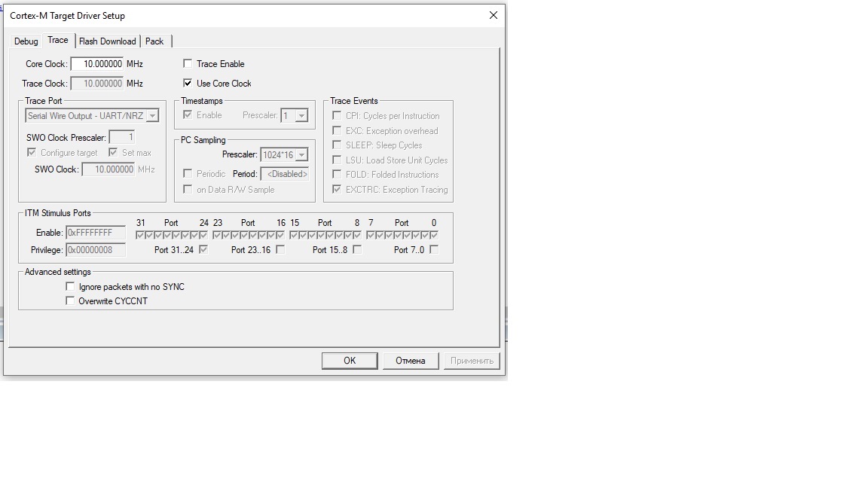This screenshot has width=868, height=488.
Task: Toggle Port 31..24 privilege checkbox
Action: tap(203, 250)
